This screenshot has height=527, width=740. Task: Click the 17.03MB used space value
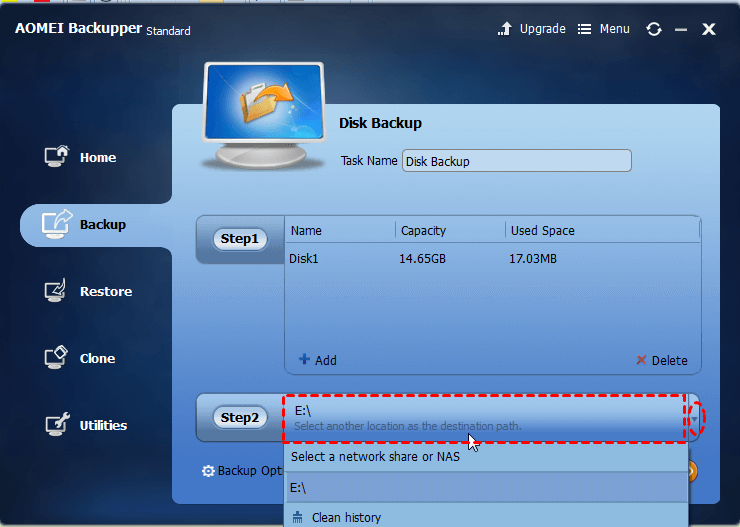(x=533, y=259)
